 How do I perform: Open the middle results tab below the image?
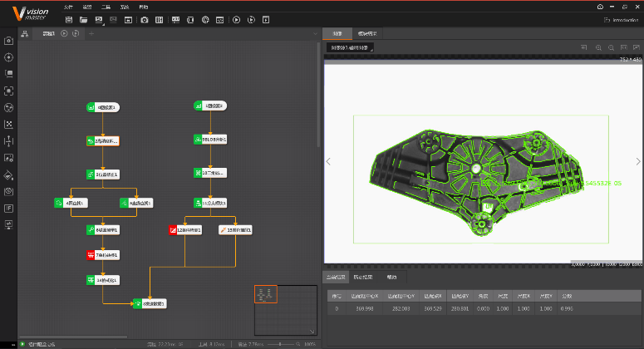pyautogui.click(x=362, y=277)
